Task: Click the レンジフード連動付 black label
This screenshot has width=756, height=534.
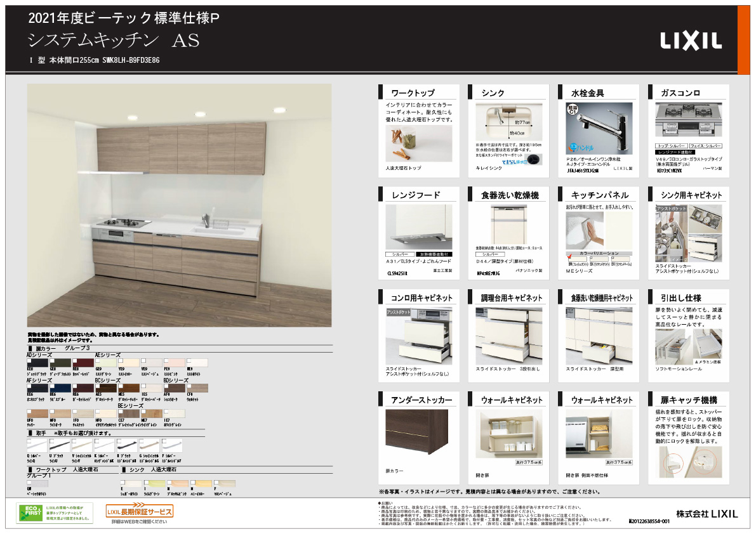Action: [675, 152]
